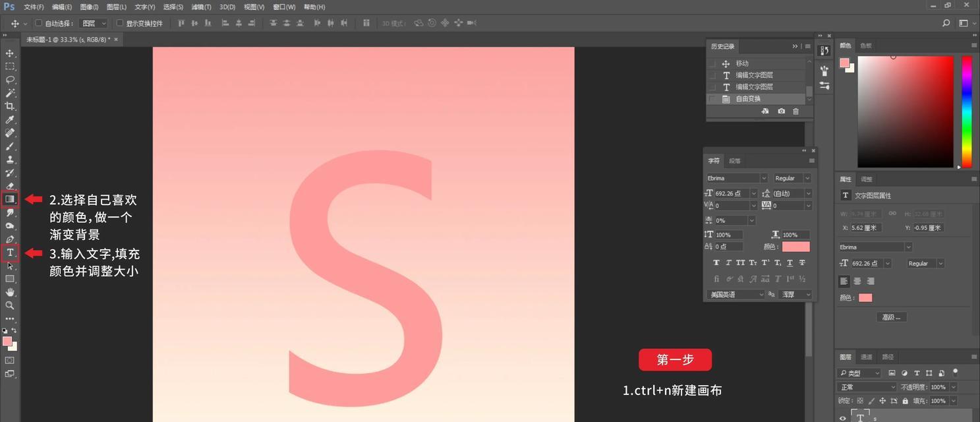Click the rainbow hue slider in Color panel
The image size is (980, 422).
pos(967,111)
